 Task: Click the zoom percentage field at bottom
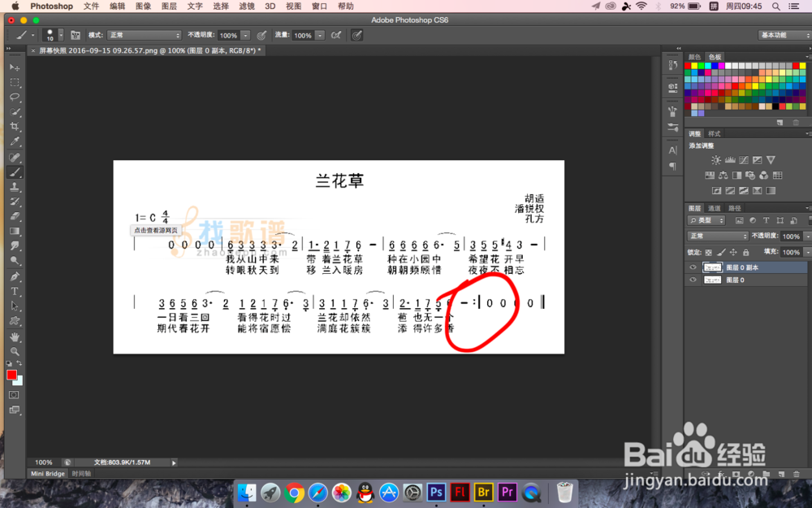[44, 462]
